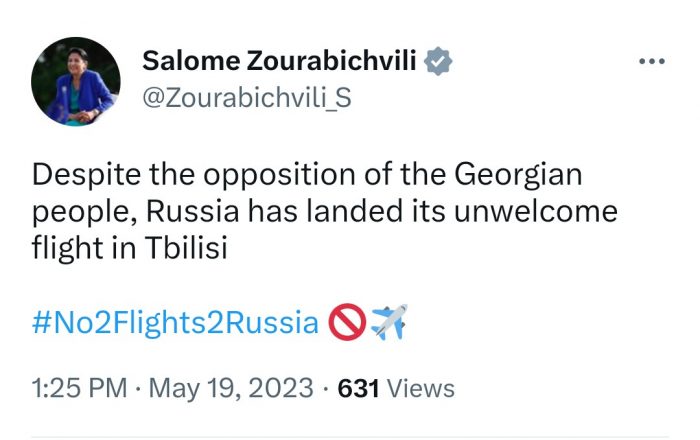700x440 pixels.
Task: Click the 631 view count number
Action: point(358,388)
